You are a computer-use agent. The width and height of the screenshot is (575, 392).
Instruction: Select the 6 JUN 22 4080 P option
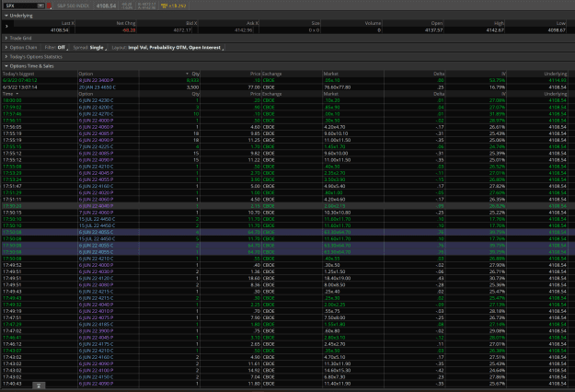[x=96, y=284]
